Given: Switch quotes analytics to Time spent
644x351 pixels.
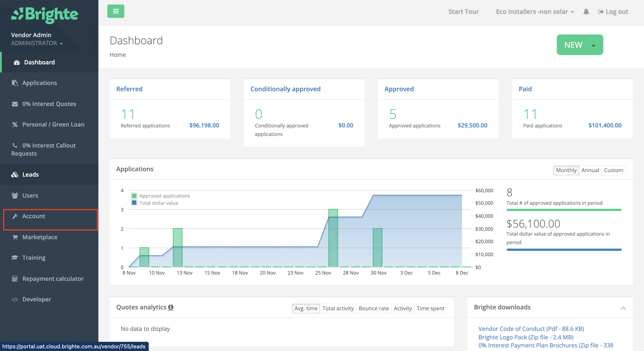Looking at the screenshot, I should (430, 309).
